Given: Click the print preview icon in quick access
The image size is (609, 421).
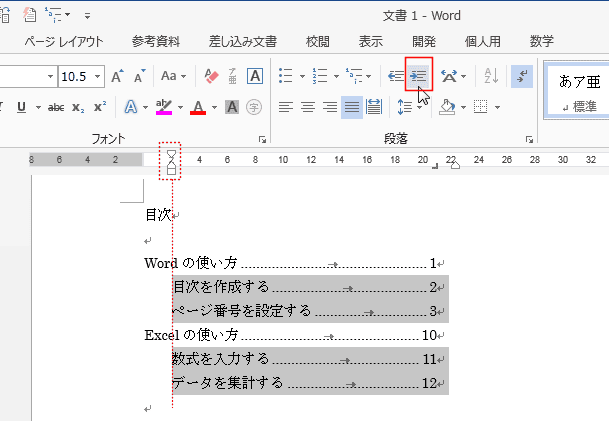Looking at the screenshot, I should (x=30, y=15).
